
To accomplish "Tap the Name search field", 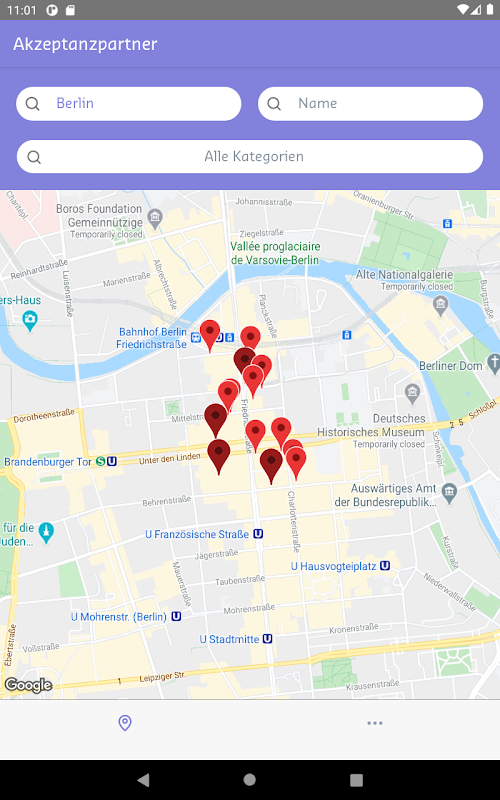I will 370,104.
